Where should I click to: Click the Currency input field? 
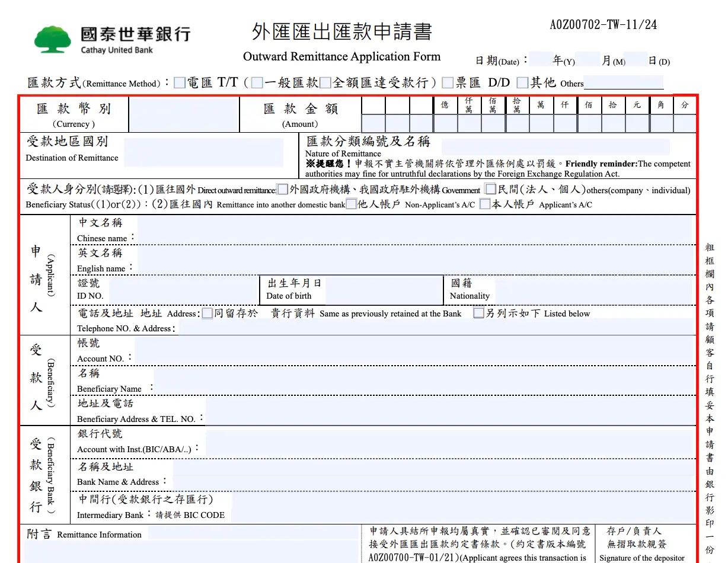(x=184, y=115)
